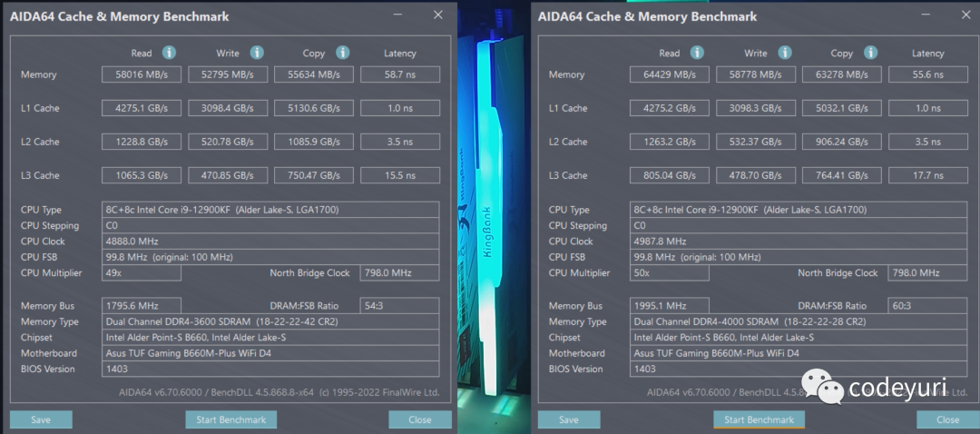Image resolution: width=980 pixels, height=434 pixels.
Task: Select memory copy value 55634 MB/s
Action: tap(314, 74)
